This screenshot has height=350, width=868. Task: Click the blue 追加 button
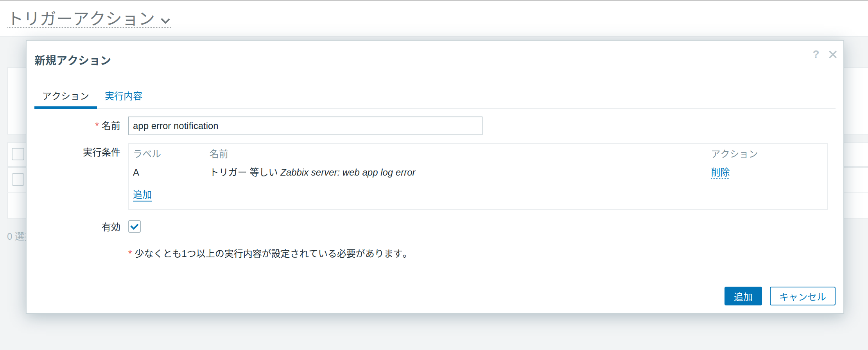click(743, 296)
